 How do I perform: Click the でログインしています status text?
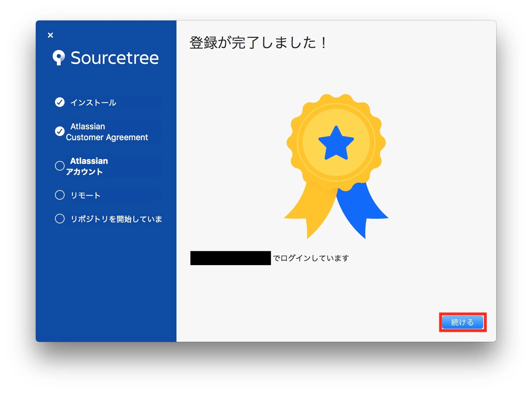tap(311, 258)
